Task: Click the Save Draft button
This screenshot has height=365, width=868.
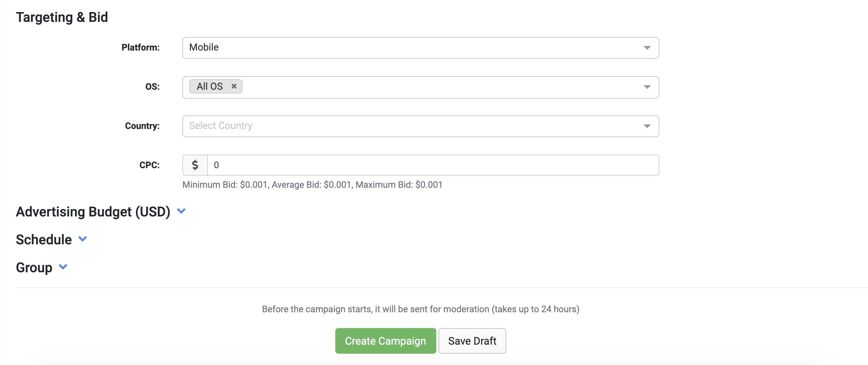Action: coord(472,341)
